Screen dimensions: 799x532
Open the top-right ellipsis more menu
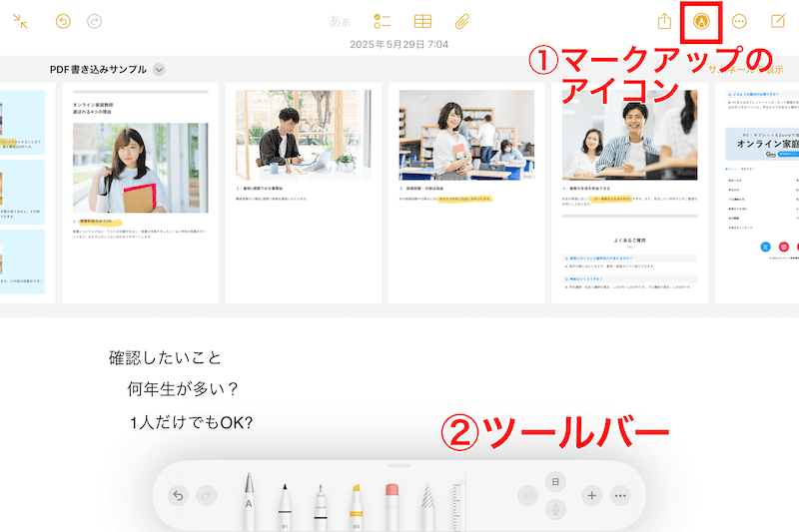pyautogui.click(x=740, y=21)
